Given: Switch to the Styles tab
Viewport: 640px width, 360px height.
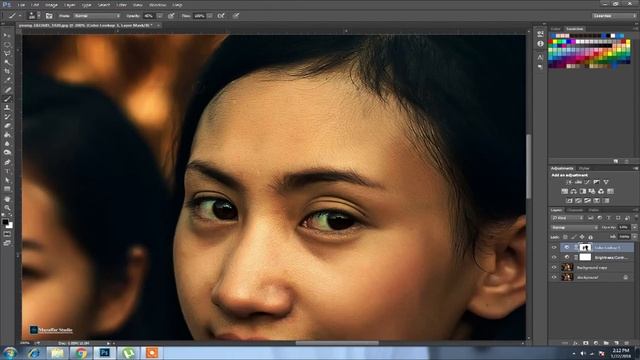Looking at the screenshot, I should coord(584,168).
